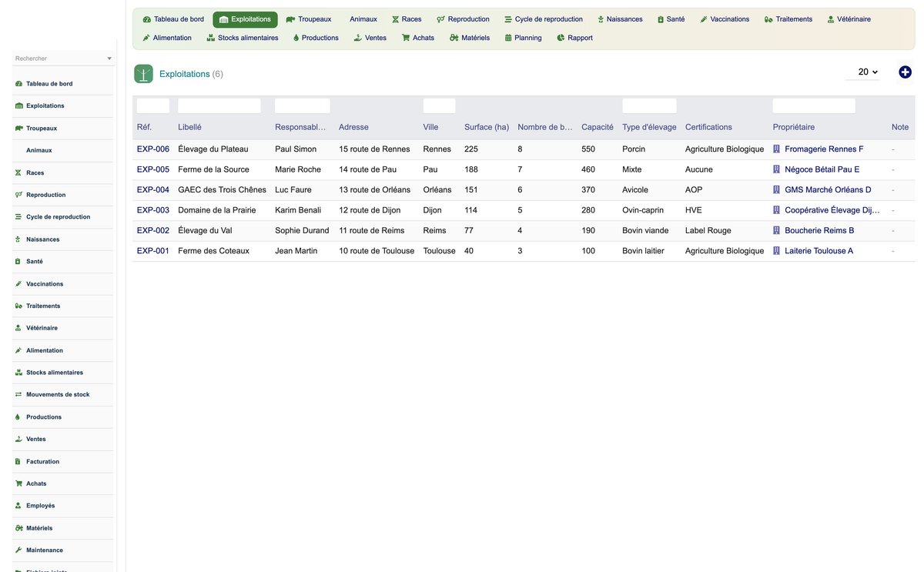This screenshot has height=572, width=924.
Task: Click the Maintenance wrench sidebar icon
Action: point(18,550)
